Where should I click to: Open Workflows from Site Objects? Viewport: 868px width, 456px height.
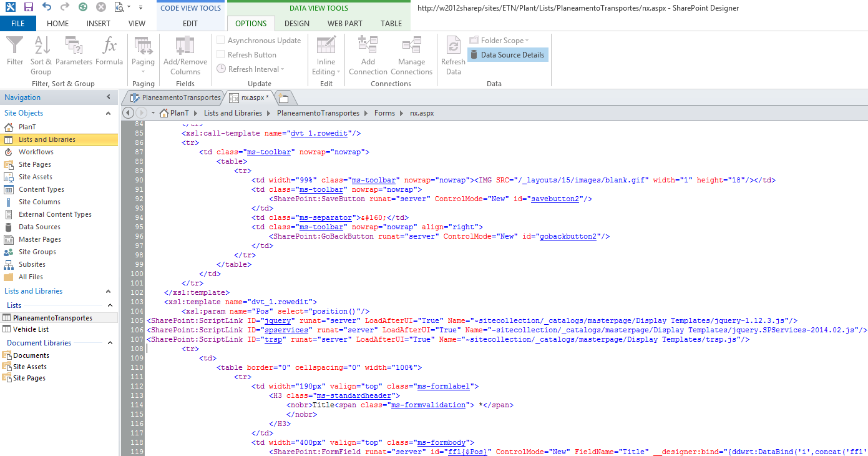click(38, 151)
